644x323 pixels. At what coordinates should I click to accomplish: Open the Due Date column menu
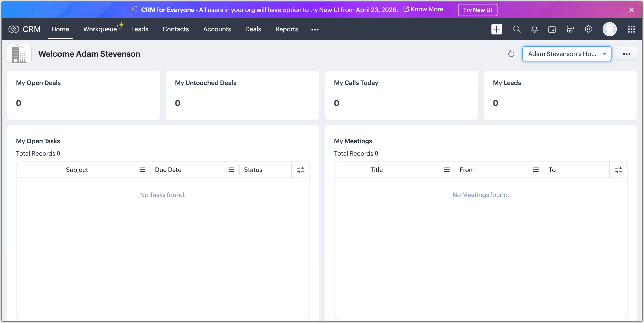[231, 170]
